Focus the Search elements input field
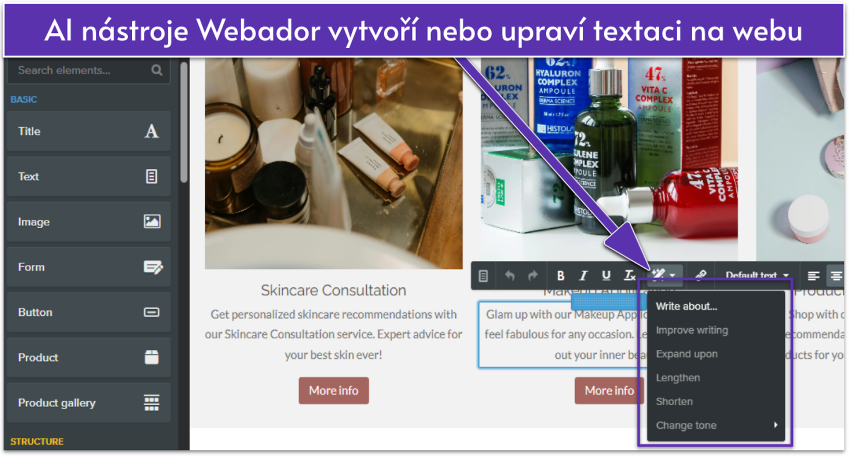 [x=88, y=70]
